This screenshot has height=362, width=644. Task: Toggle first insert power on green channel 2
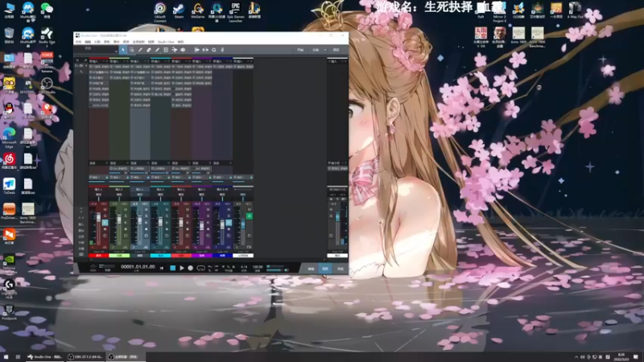tap(112, 67)
